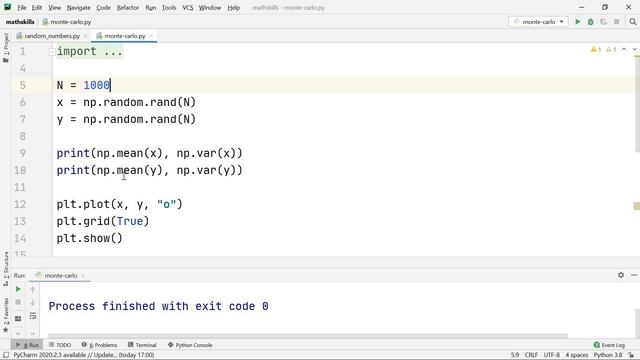Close the random_numbers.py tab
Viewport: 640px width, 360px height.
point(85,36)
